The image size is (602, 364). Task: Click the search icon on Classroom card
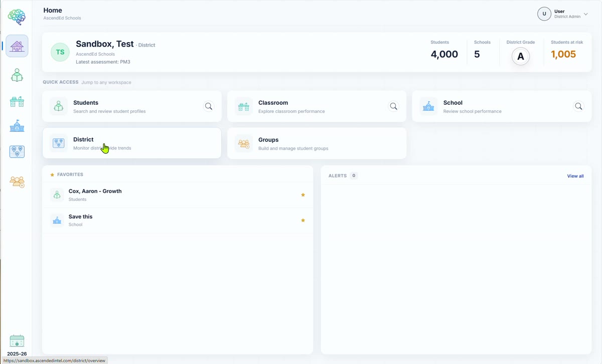coord(394,106)
